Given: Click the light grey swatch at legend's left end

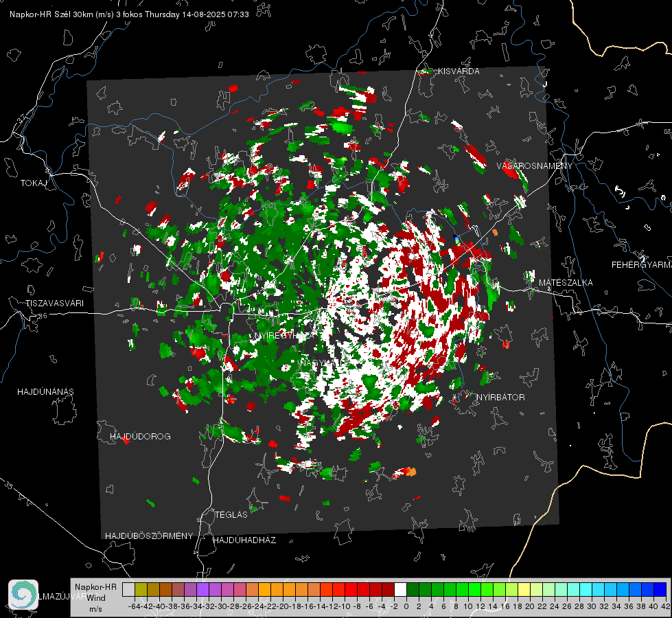Looking at the screenshot, I should (128, 589).
